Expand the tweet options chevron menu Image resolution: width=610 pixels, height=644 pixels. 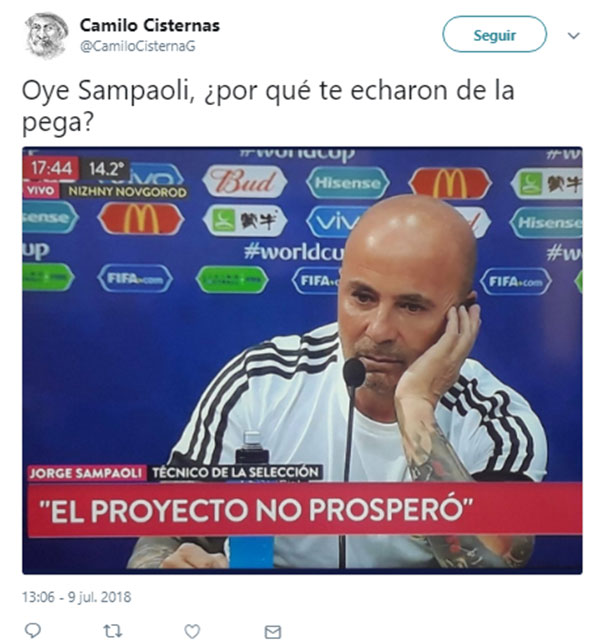coord(573,36)
